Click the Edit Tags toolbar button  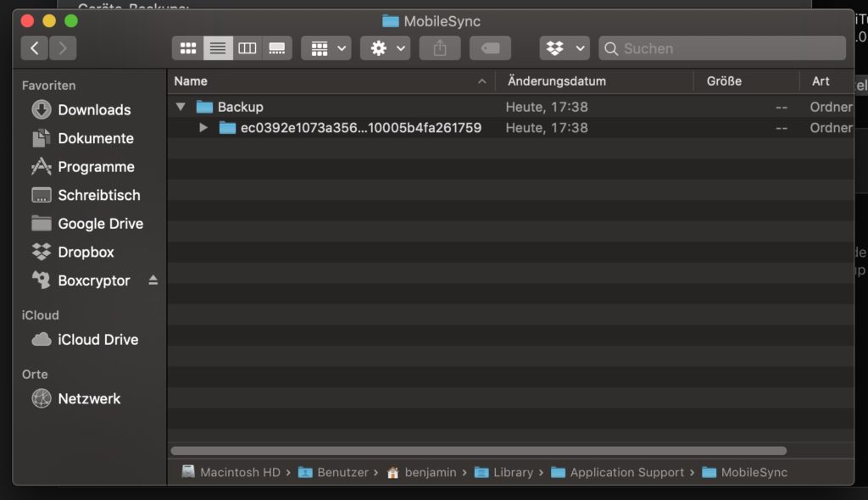pyautogui.click(x=490, y=48)
